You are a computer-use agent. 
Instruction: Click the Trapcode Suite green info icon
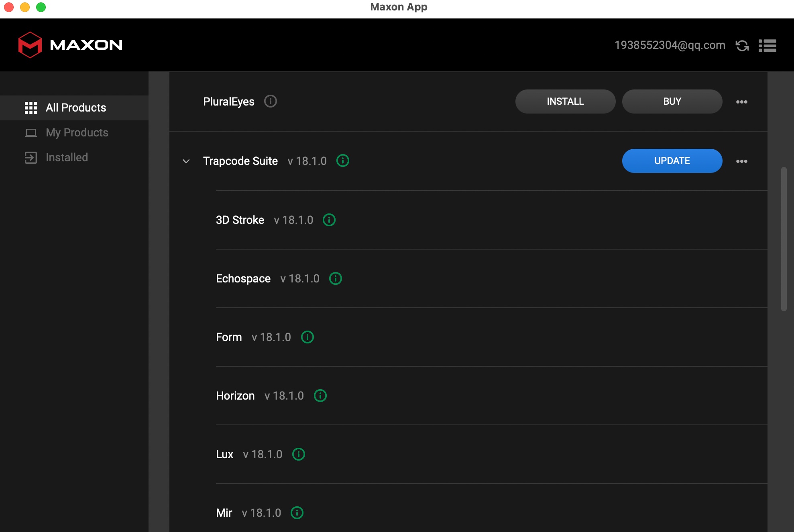click(343, 160)
